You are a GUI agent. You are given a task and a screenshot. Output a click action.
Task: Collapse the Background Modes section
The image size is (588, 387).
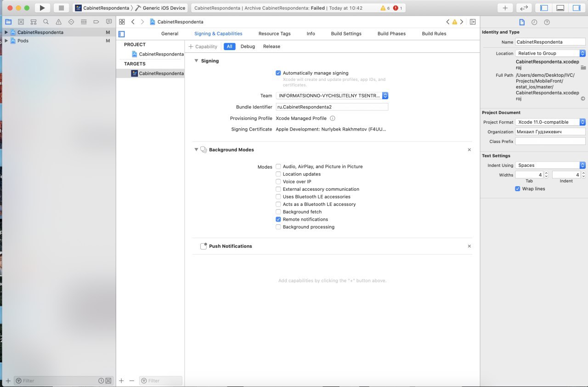196,150
